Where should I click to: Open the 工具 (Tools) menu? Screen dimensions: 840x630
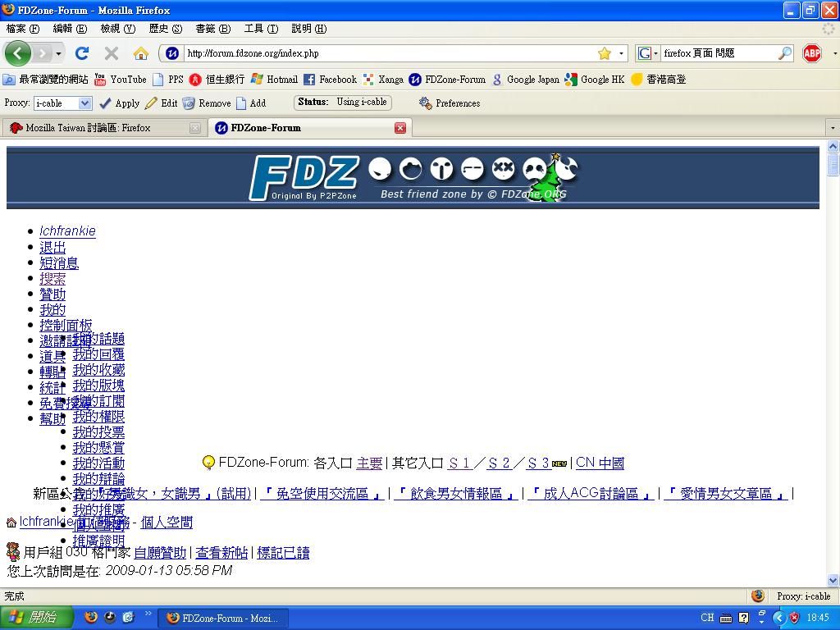tap(261, 29)
